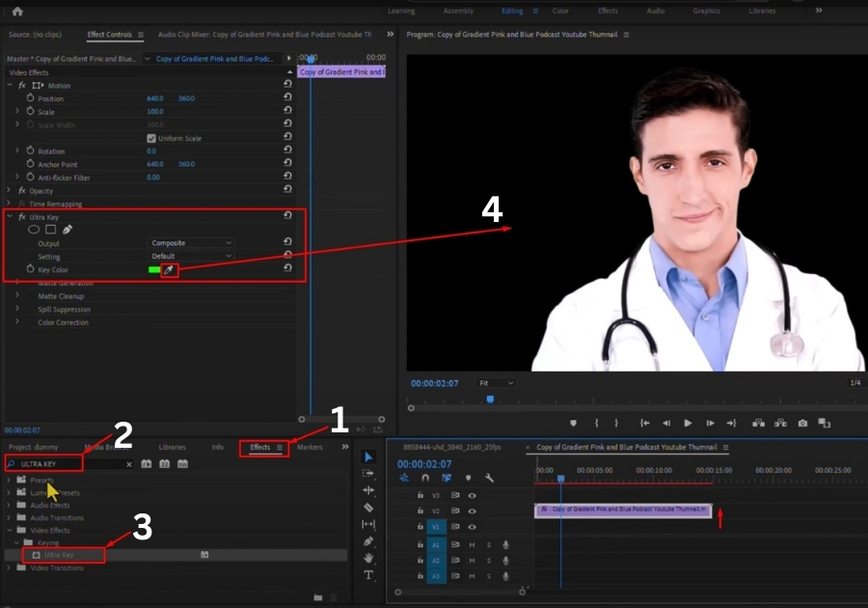868x608 pixels.
Task: Open timeline display settings wrench
Action: (489, 478)
